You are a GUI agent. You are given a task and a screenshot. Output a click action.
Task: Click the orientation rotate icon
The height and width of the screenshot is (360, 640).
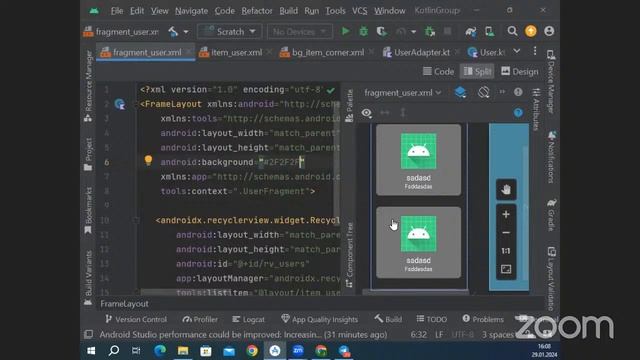[x=484, y=92]
